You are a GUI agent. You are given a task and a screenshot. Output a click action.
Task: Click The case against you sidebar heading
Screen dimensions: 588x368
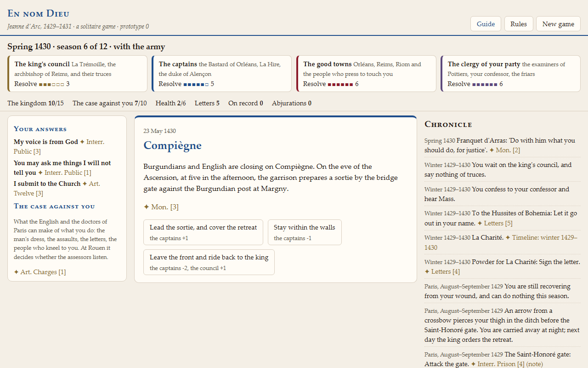pos(54,206)
